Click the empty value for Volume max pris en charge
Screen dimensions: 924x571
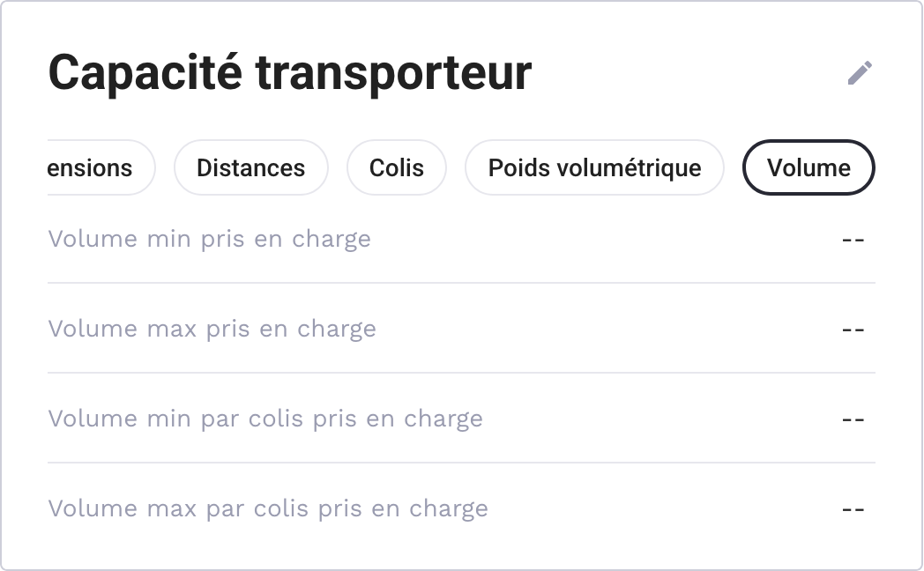click(853, 330)
